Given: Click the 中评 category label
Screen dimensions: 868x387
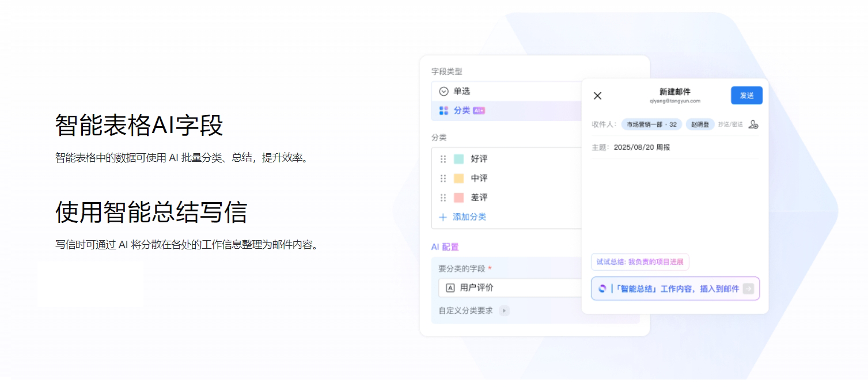Looking at the screenshot, I should 479,179.
